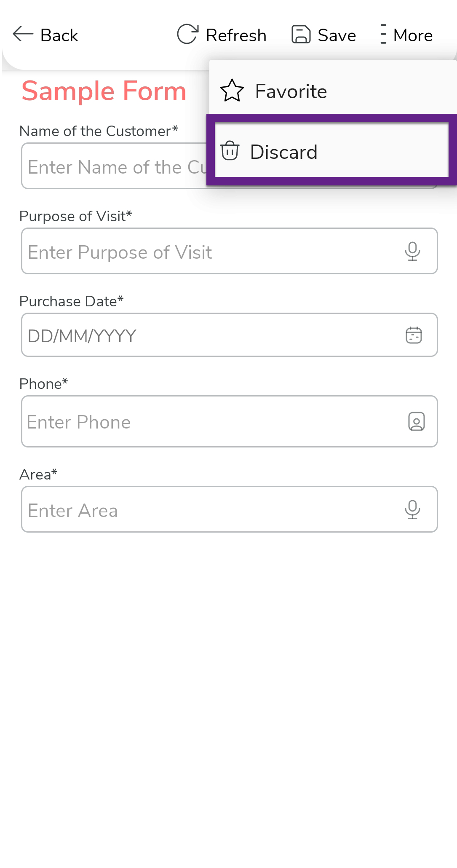Tap microphone icon in Purpose of Visit
Viewport: 457px width, 868px height.
(x=412, y=251)
